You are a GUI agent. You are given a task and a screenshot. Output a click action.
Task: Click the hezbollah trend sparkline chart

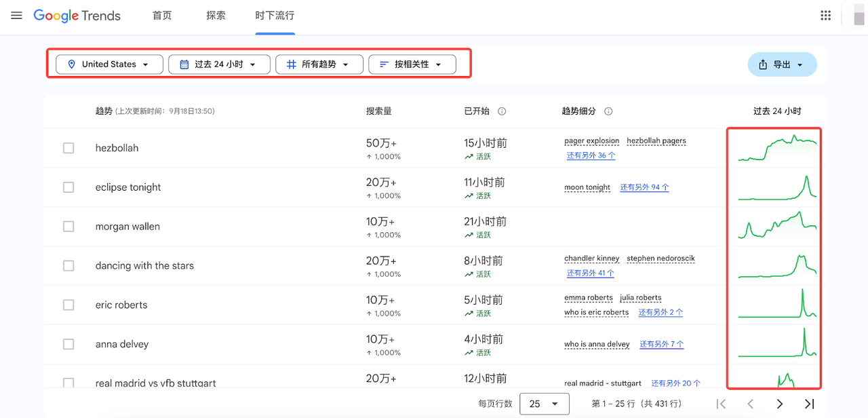(774, 147)
